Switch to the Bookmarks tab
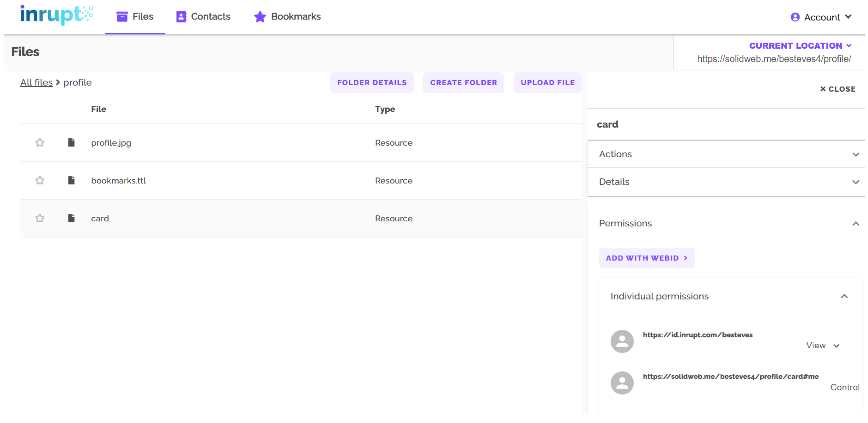 point(287,17)
